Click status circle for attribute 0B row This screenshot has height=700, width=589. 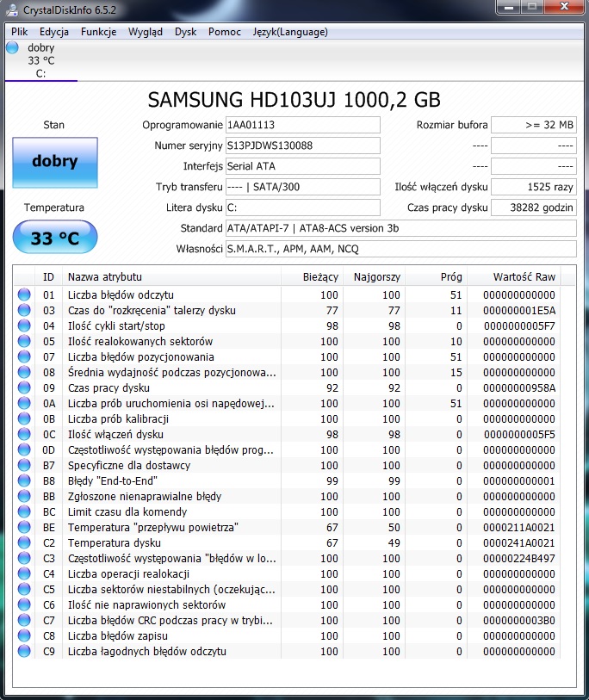(x=24, y=418)
